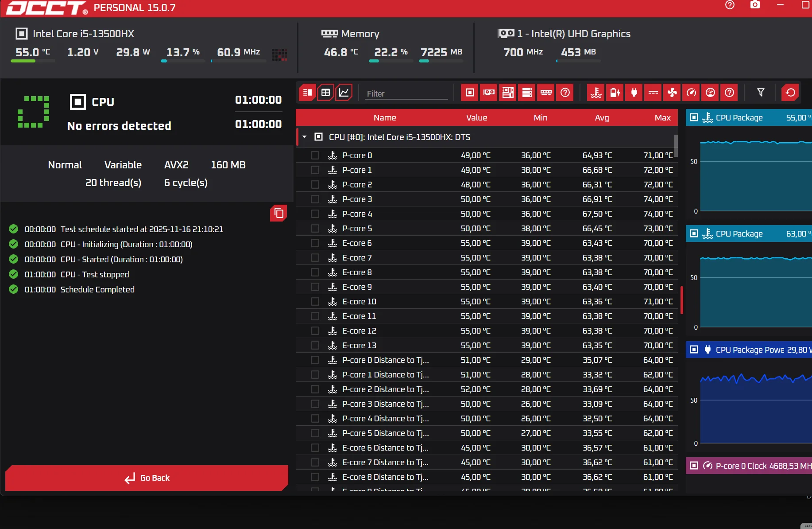This screenshot has height=529, width=812.
Task: Check the E-core 13 temperature checkbox
Action: point(315,346)
